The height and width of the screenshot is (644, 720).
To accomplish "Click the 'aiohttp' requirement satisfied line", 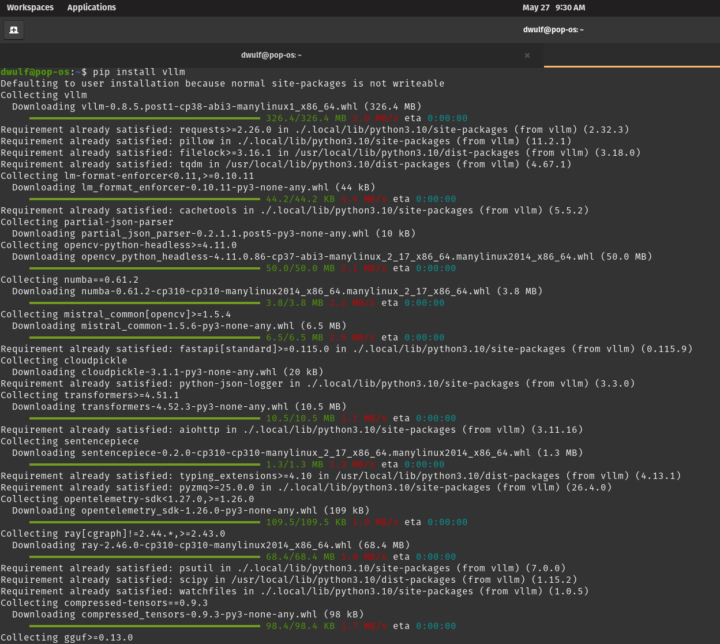I will [292, 430].
